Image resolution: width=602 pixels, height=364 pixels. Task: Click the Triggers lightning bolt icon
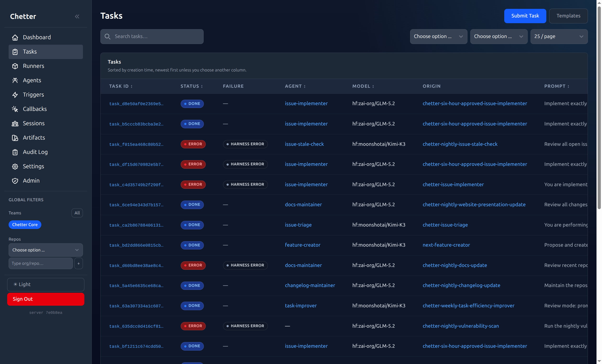tap(15, 95)
